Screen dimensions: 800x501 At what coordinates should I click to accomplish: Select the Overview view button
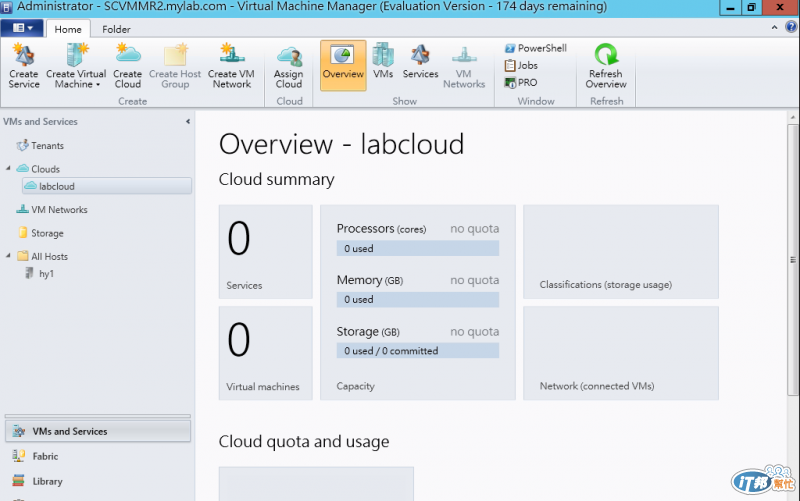pyautogui.click(x=343, y=66)
